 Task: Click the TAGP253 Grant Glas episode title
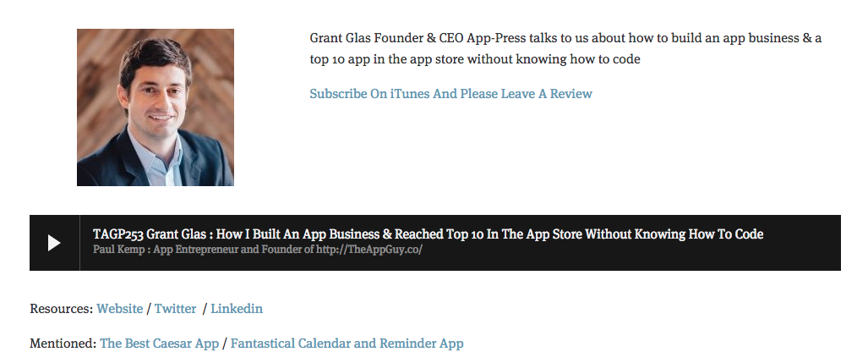point(428,234)
